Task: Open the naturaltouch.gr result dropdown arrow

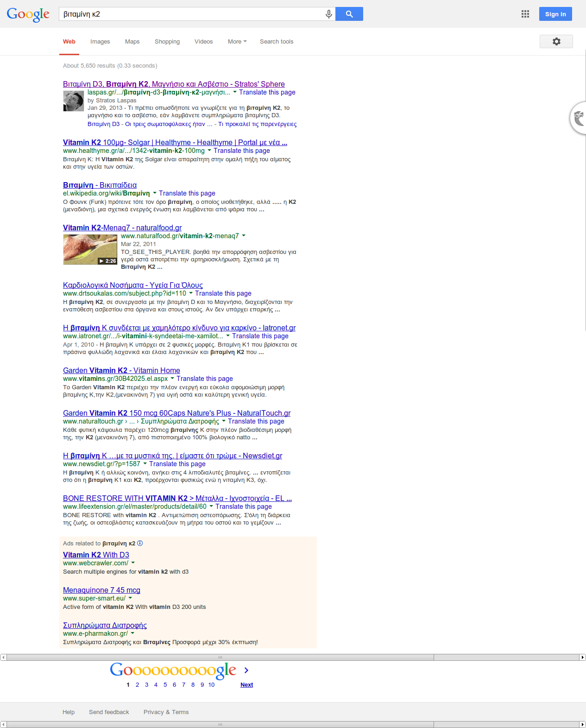Action: [224, 421]
